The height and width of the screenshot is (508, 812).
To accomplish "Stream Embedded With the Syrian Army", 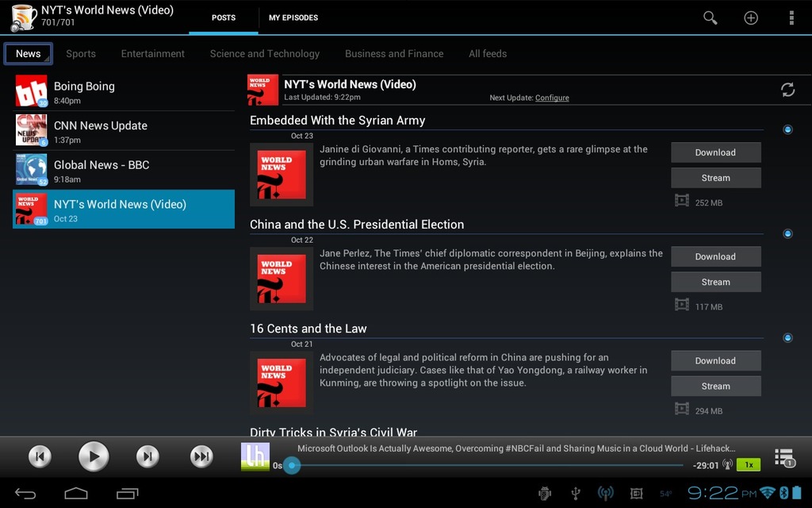I will 716,178.
